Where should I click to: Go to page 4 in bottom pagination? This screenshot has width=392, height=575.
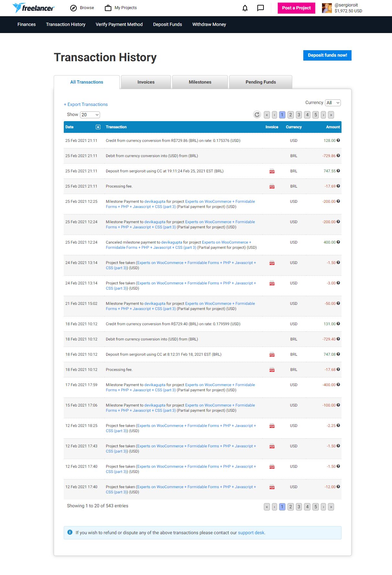(308, 507)
